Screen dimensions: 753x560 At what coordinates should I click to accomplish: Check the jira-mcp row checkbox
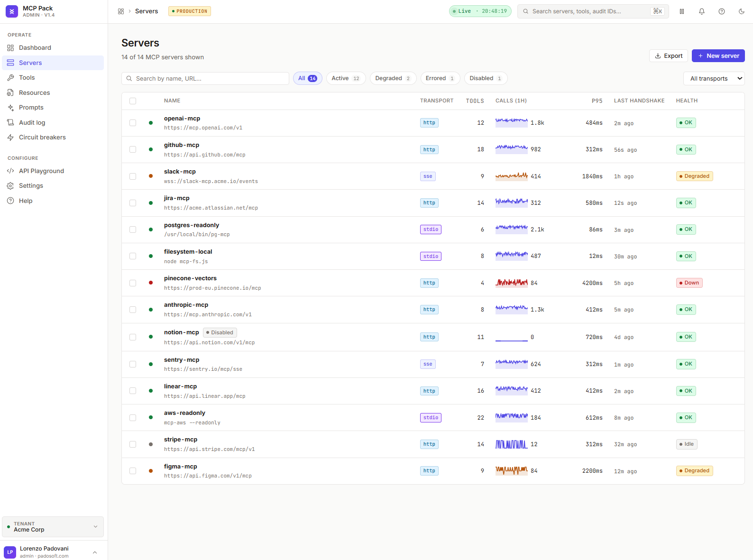[x=133, y=203]
